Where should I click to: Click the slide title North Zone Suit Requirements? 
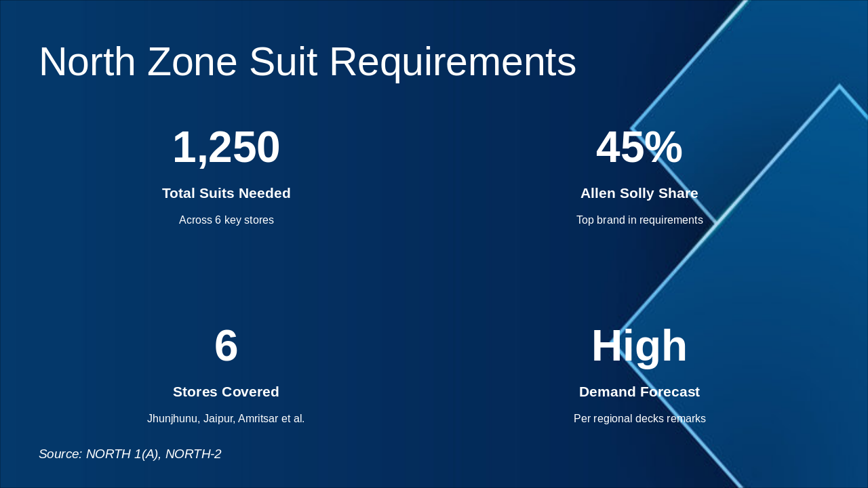tap(307, 62)
